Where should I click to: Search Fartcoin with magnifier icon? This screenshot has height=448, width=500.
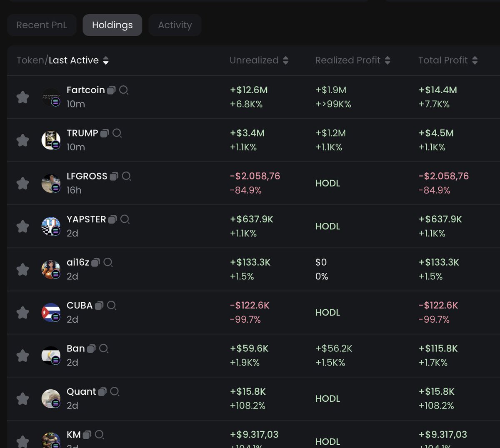click(124, 90)
